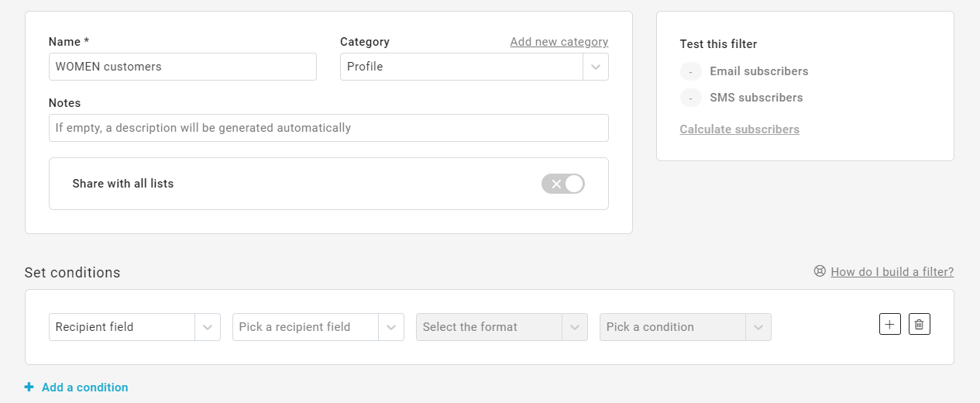The image size is (980, 403).
Task: Click the Add a condition link
Action: pos(84,387)
